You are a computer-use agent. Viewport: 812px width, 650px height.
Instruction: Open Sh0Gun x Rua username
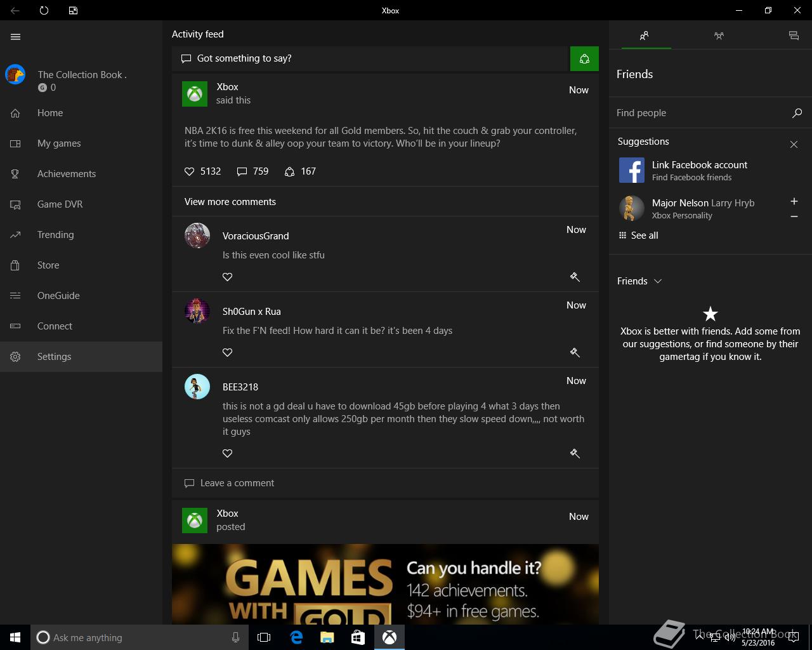(251, 312)
